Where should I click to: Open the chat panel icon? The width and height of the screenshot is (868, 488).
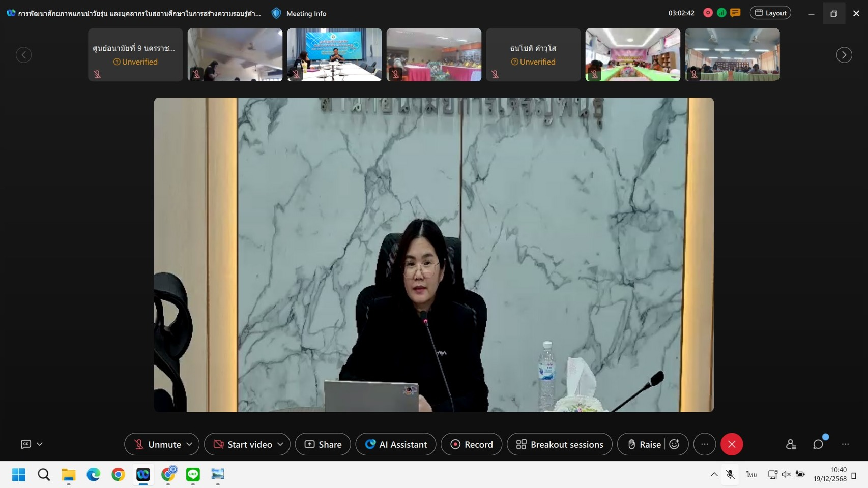818,444
